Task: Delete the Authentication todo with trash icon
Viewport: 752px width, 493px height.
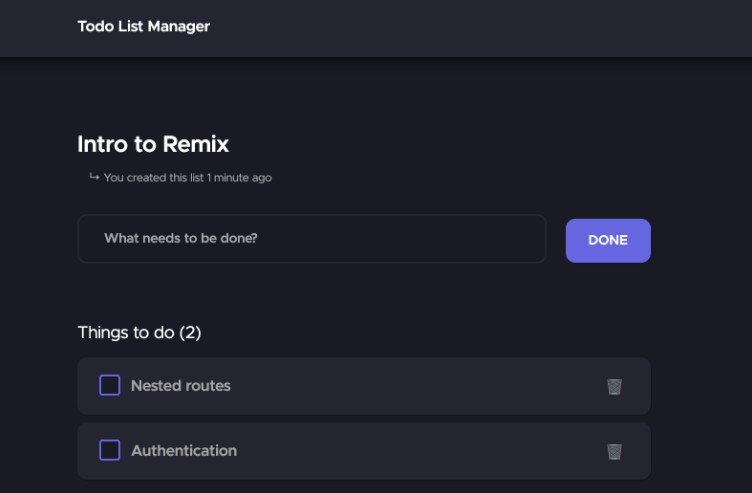Action: pos(614,451)
